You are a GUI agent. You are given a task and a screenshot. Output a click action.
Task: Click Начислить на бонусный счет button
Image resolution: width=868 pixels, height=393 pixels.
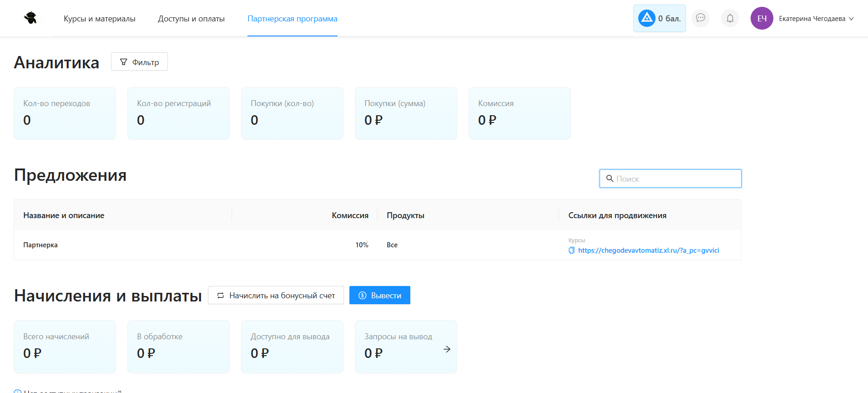276,296
